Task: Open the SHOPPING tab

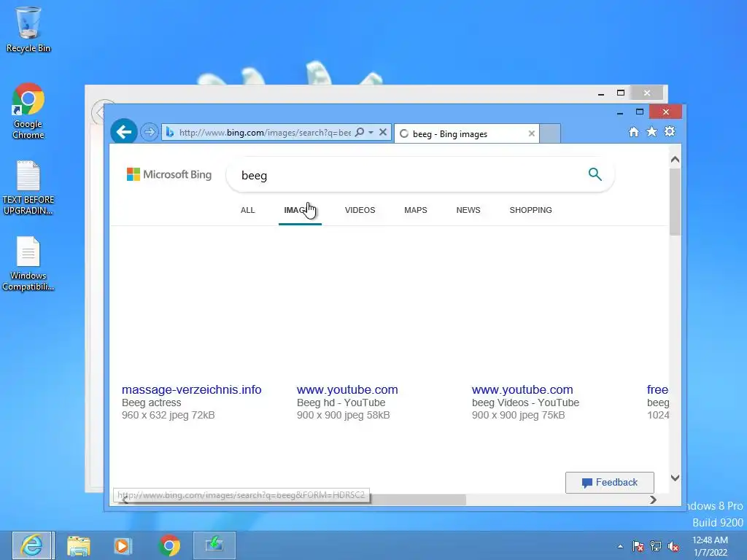Action: (x=531, y=210)
